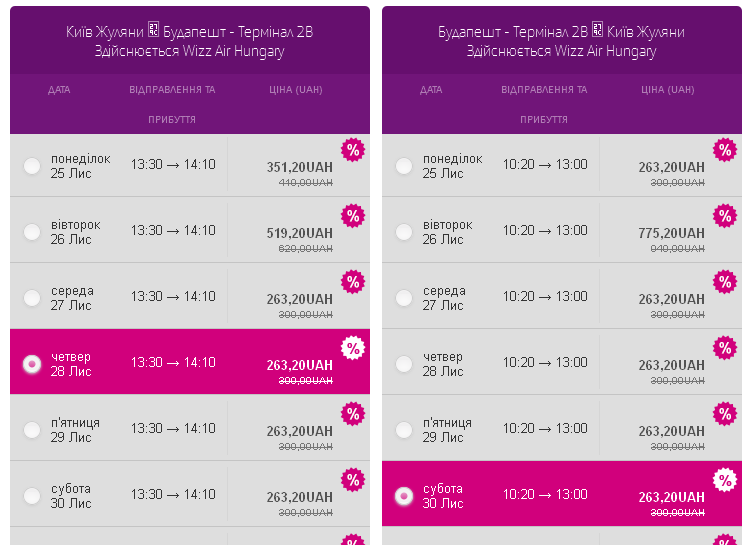
Task: Select return Wednesday 27 Лис radio button
Action: click(404, 298)
